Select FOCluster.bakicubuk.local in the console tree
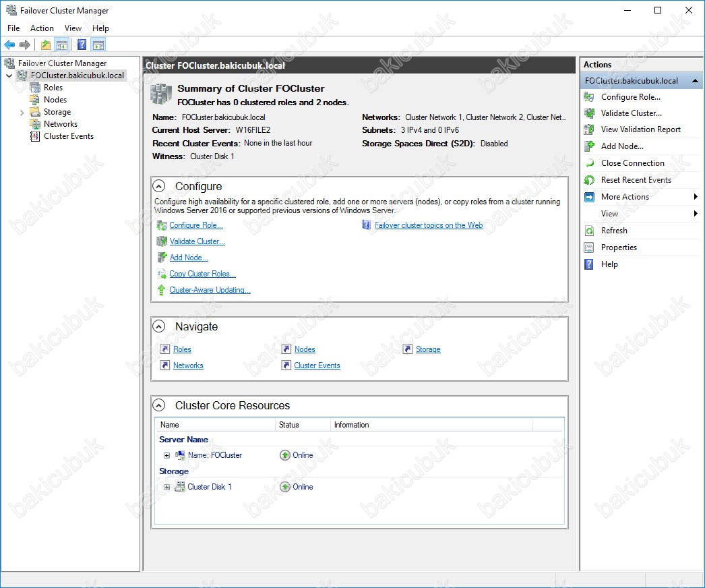The height and width of the screenshot is (588, 705). tap(78, 75)
